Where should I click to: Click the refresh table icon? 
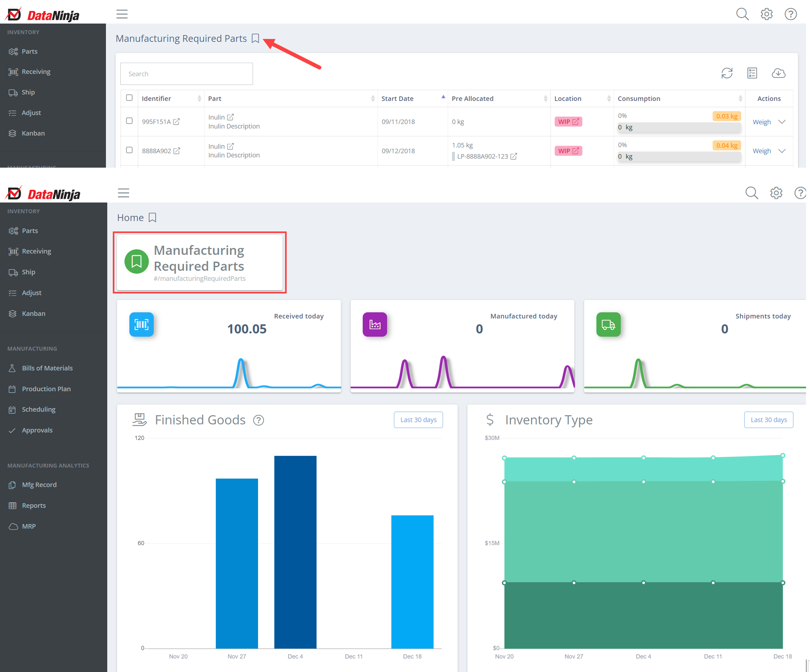[x=727, y=73]
